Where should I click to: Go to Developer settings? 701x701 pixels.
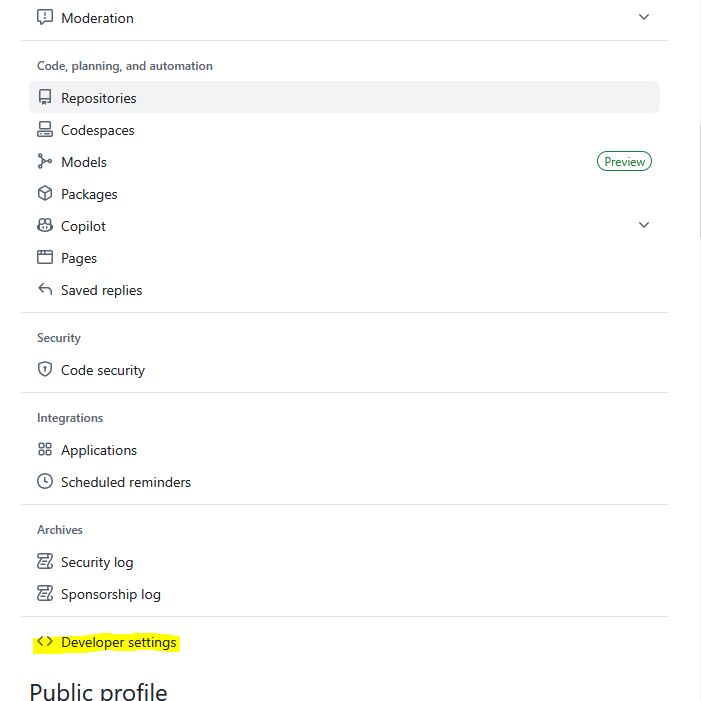[x=118, y=642]
